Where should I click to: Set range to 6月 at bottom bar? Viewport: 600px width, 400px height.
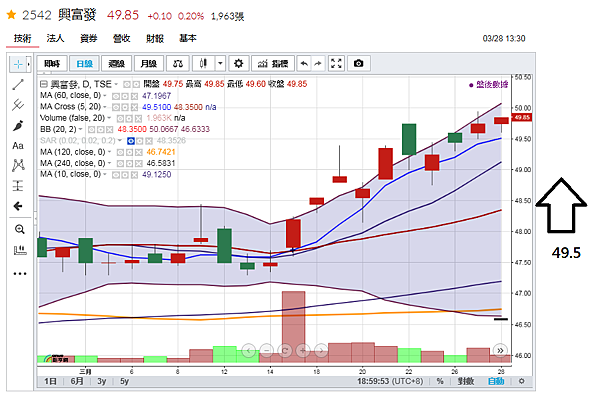pyautogui.click(x=77, y=381)
